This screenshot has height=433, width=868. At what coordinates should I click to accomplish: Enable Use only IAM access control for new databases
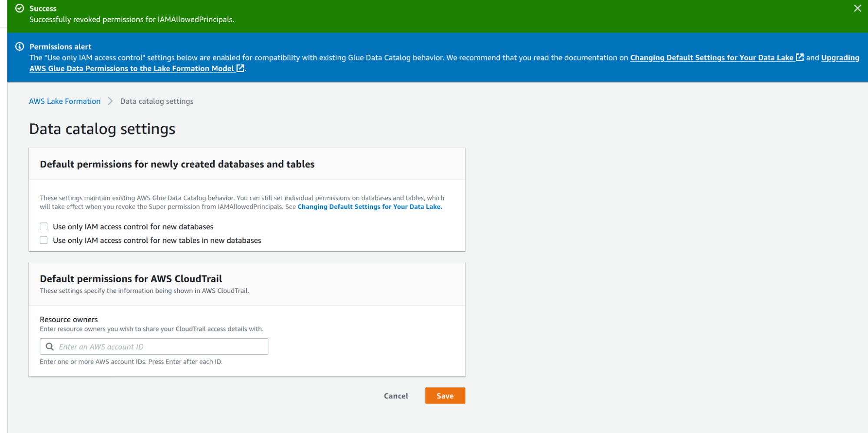tap(43, 226)
